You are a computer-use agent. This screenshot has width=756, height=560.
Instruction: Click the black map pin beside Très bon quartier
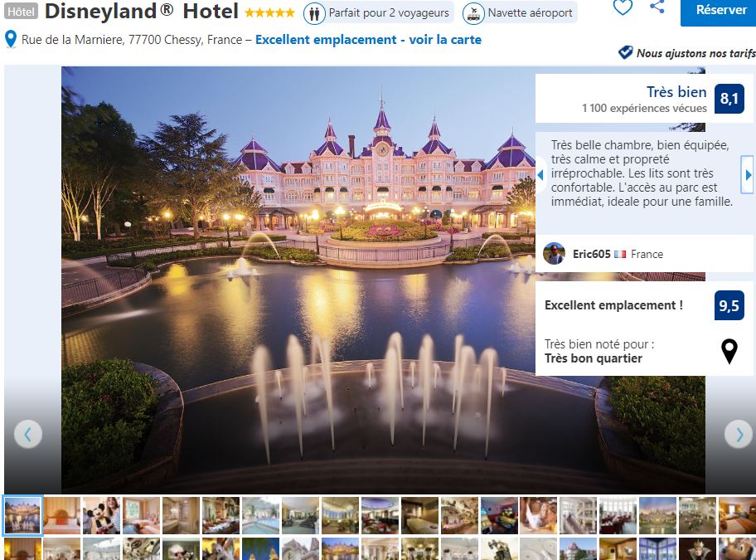pyautogui.click(x=729, y=351)
